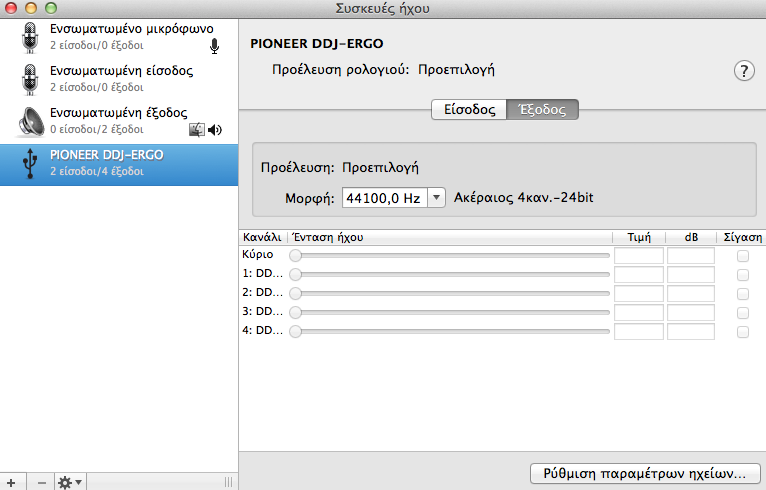This screenshot has height=490, width=766.
Task: Click the channel 1: DD... volume slider
Action: click(x=449, y=275)
